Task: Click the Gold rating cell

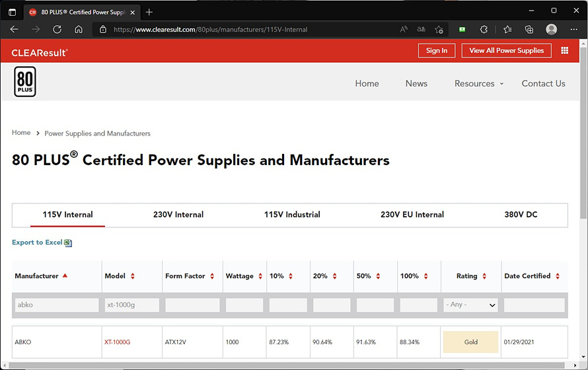Action: 470,342
